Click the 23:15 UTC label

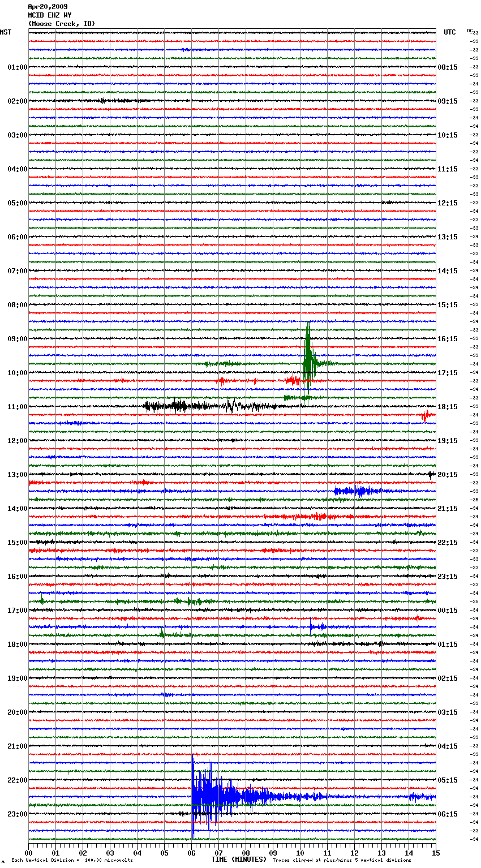[x=448, y=577]
